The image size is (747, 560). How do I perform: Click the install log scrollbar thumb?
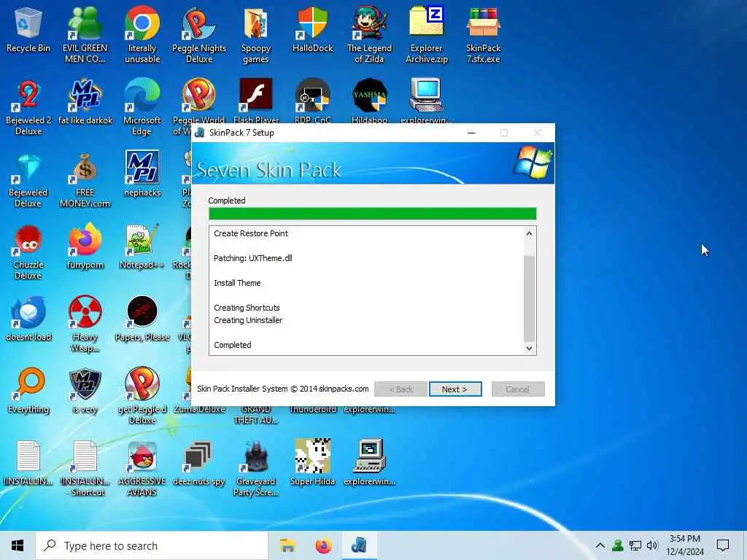point(529,298)
